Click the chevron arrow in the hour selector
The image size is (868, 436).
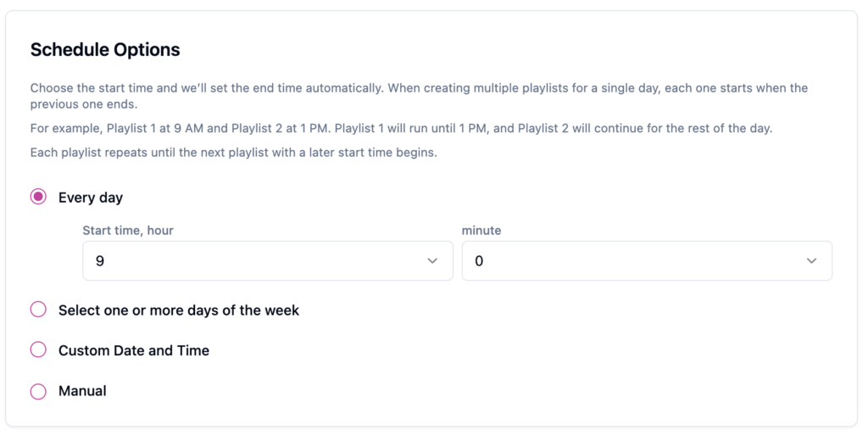point(432,261)
